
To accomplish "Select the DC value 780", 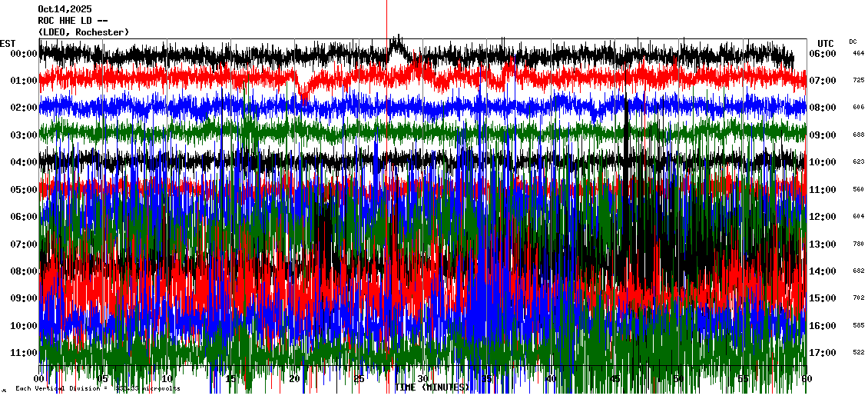I will click(x=858, y=244).
